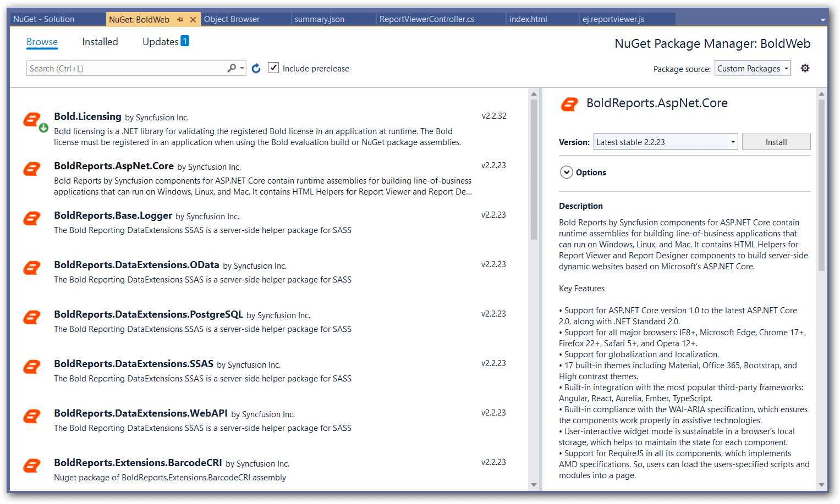The width and height of the screenshot is (840, 504).
Task: Click the Updates count badge
Action: 185,41
